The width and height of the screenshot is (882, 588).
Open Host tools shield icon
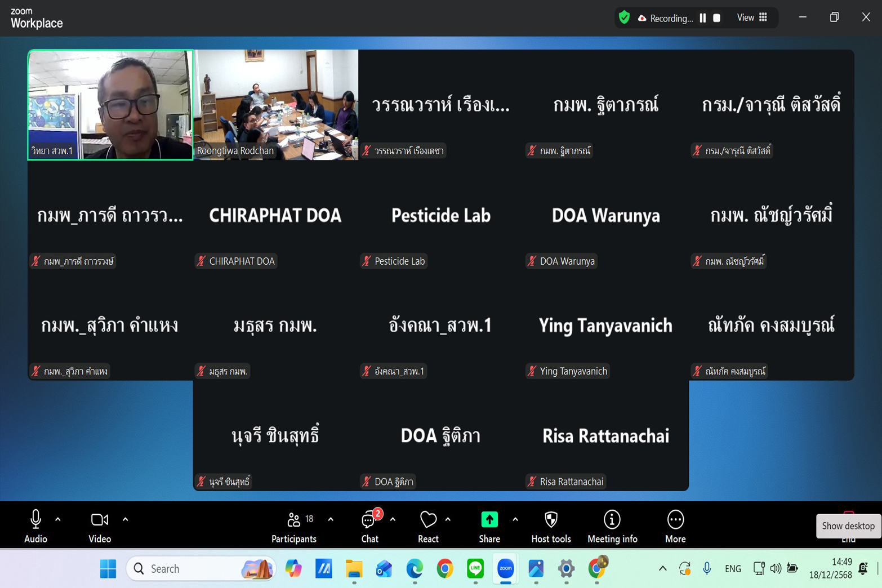coord(551,520)
